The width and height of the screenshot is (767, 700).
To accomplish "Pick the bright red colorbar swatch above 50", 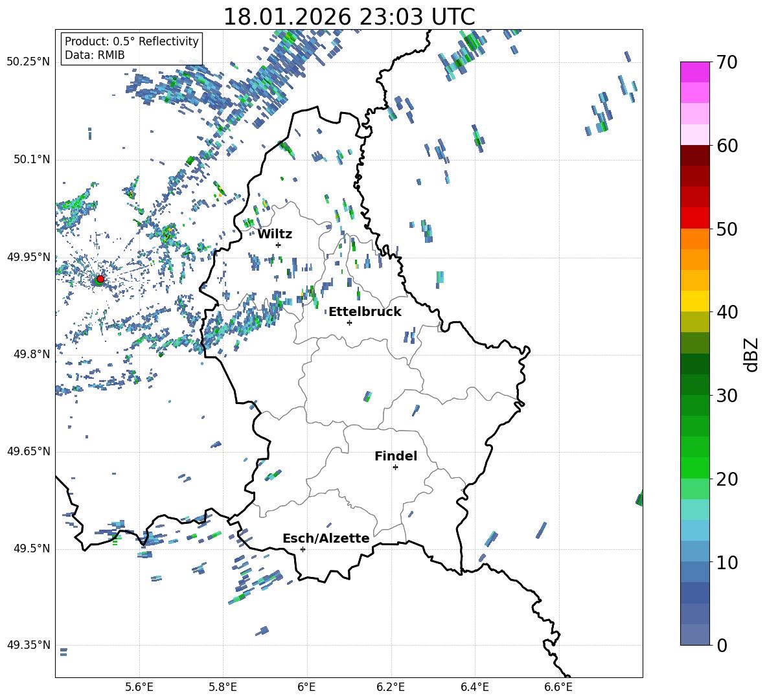I will 695,218.
